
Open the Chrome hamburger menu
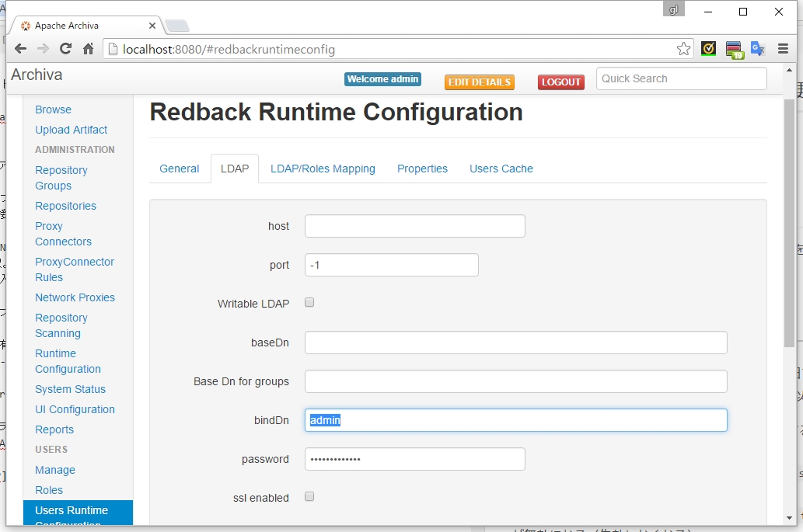tap(784, 48)
